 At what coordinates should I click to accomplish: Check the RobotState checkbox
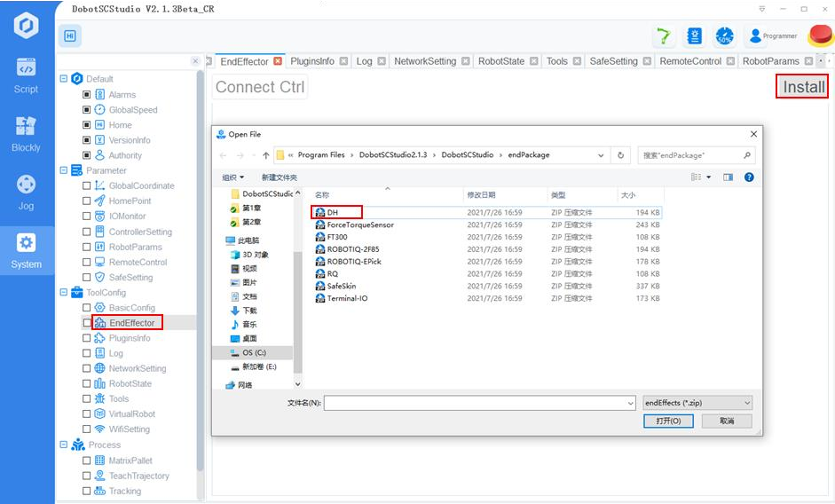[86, 383]
